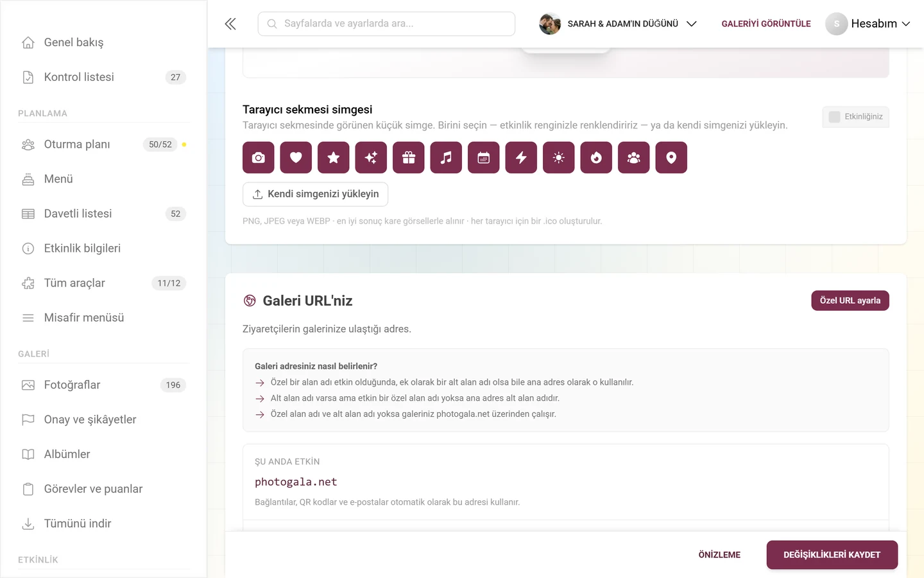This screenshot has height=578, width=924.
Task: Go to Kontrol listesi
Action: coord(103,77)
